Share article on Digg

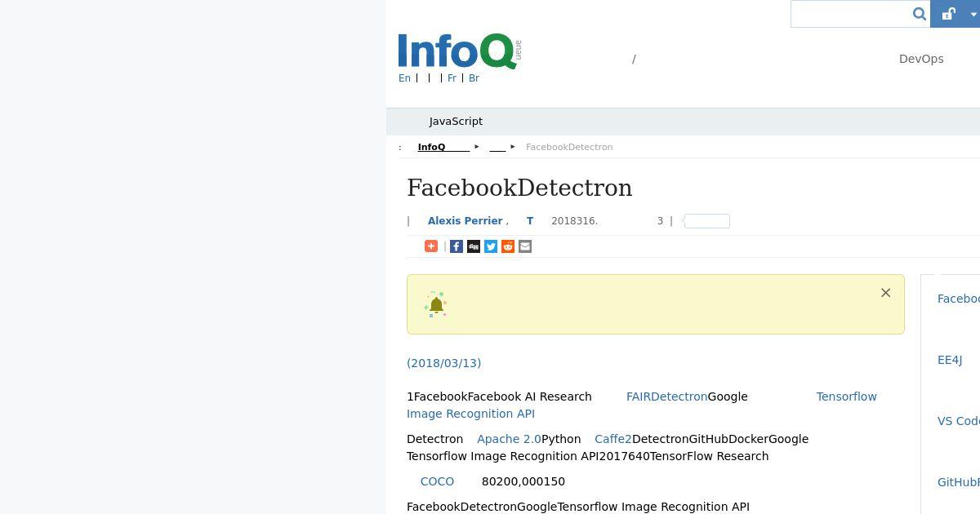coord(474,246)
